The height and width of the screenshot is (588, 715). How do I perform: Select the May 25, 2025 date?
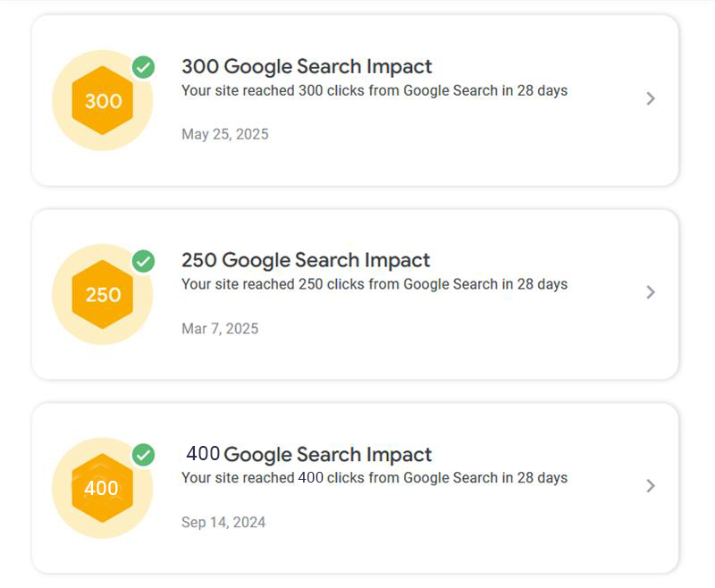click(x=224, y=135)
